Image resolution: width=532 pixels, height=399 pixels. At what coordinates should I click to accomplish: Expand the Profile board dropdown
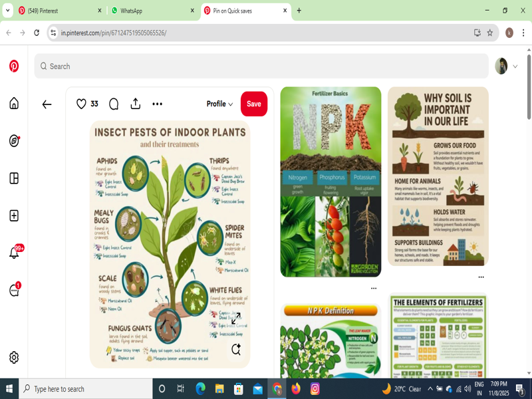[219, 104]
